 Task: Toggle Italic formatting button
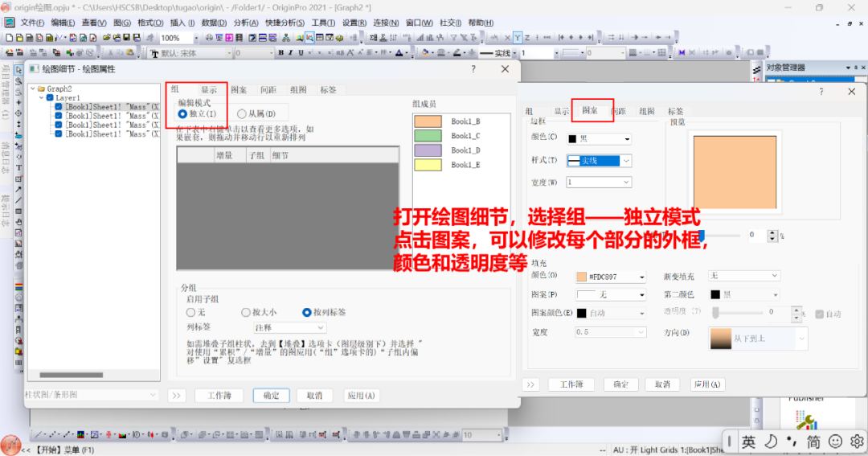[291, 52]
